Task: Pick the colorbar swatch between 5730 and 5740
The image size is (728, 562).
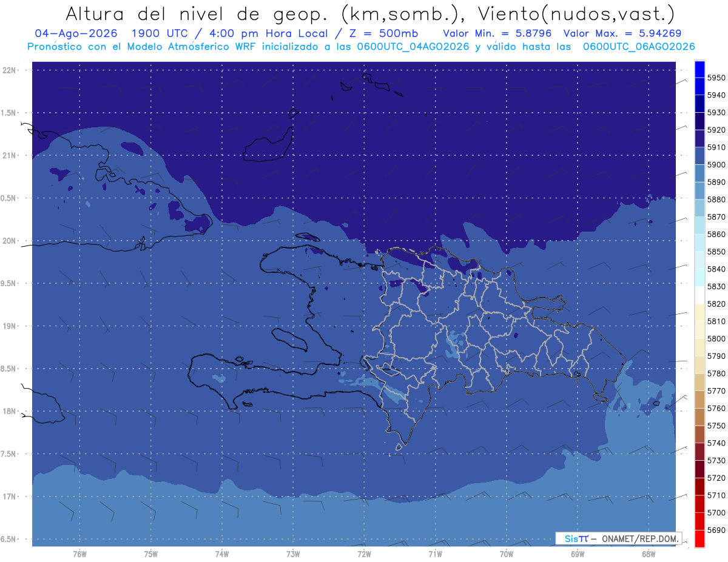Action: pos(699,452)
